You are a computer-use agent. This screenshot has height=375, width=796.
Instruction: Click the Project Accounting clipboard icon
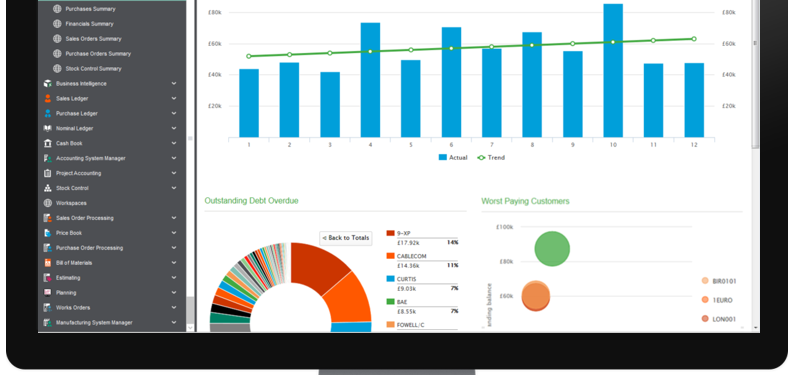(48, 173)
